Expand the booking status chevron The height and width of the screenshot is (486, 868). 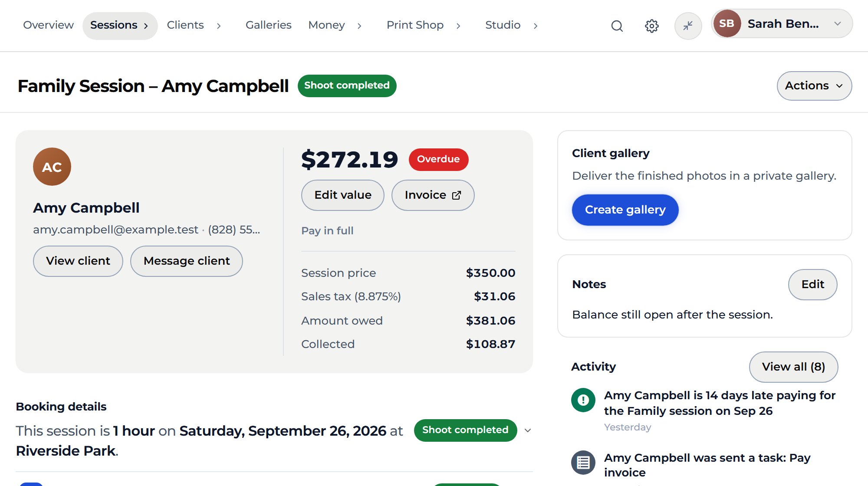pyautogui.click(x=528, y=430)
